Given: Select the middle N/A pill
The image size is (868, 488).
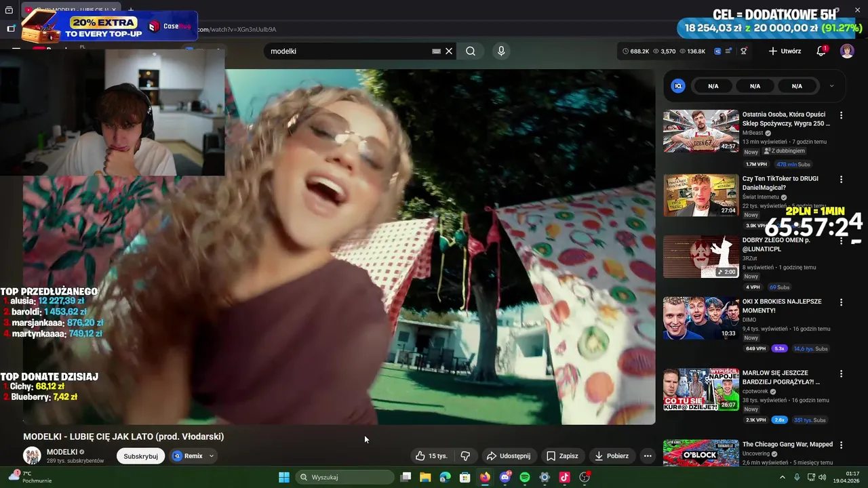Looking at the screenshot, I should (x=755, y=86).
